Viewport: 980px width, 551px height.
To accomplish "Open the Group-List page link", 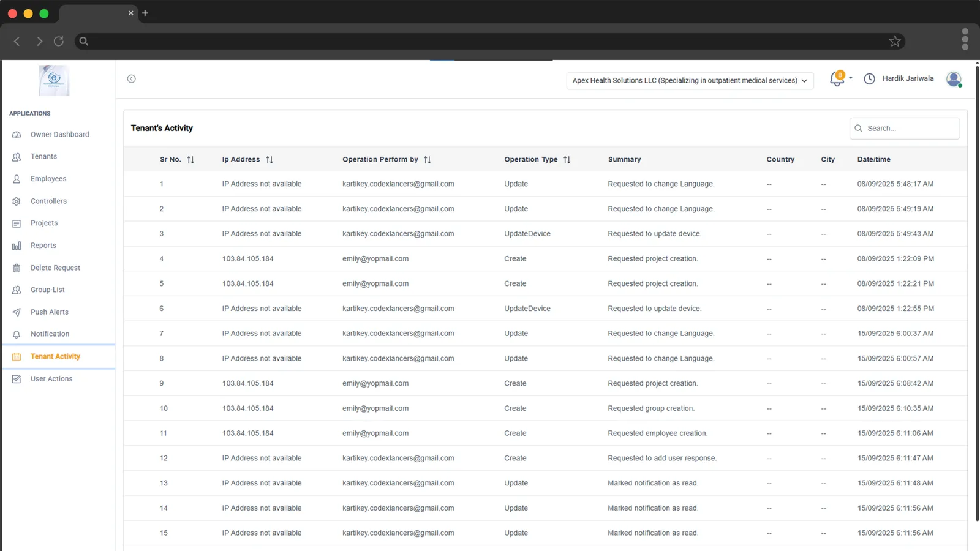I will click(x=48, y=290).
